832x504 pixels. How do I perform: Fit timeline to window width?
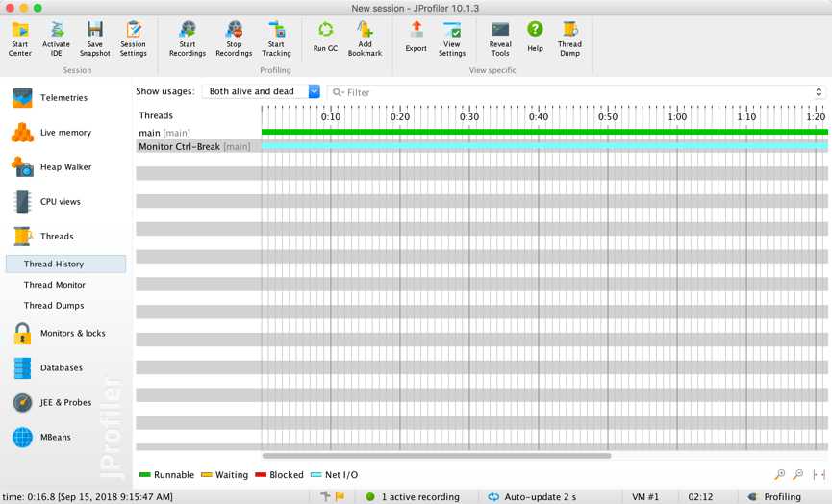(x=819, y=475)
